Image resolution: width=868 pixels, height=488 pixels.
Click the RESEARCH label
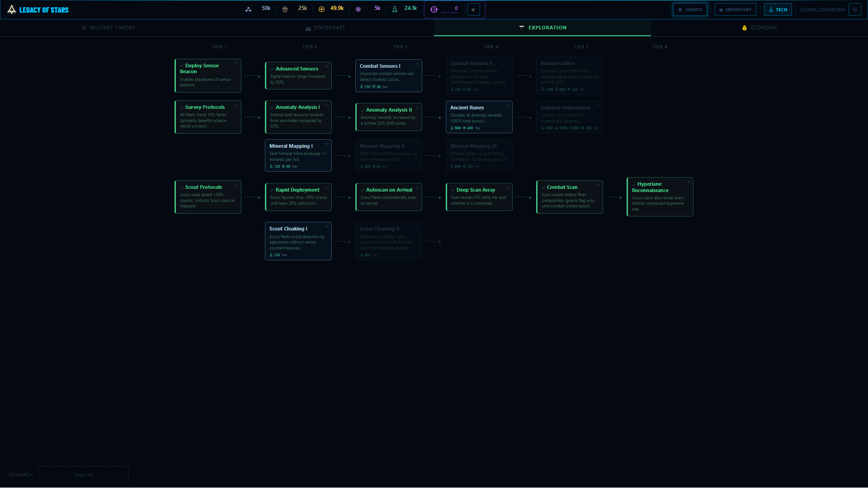[x=21, y=475]
